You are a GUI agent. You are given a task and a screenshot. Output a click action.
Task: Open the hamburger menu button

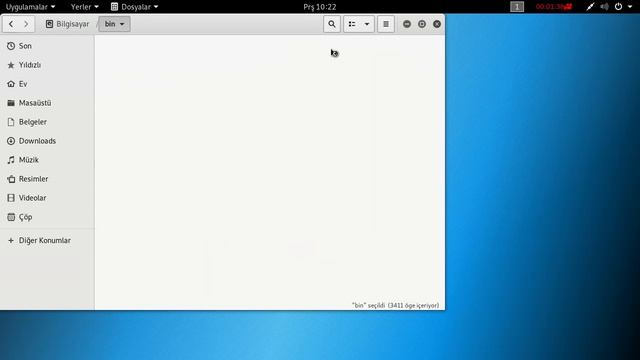pyautogui.click(x=386, y=24)
